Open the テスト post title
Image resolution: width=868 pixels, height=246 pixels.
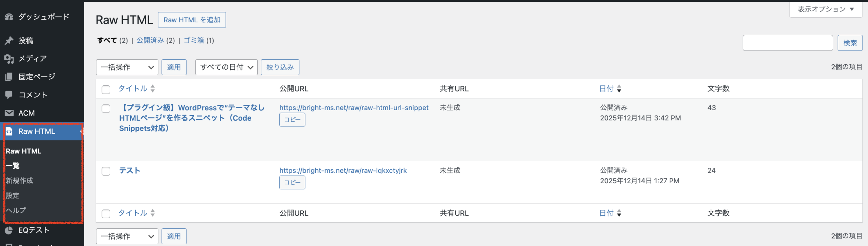[x=130, y=170]
